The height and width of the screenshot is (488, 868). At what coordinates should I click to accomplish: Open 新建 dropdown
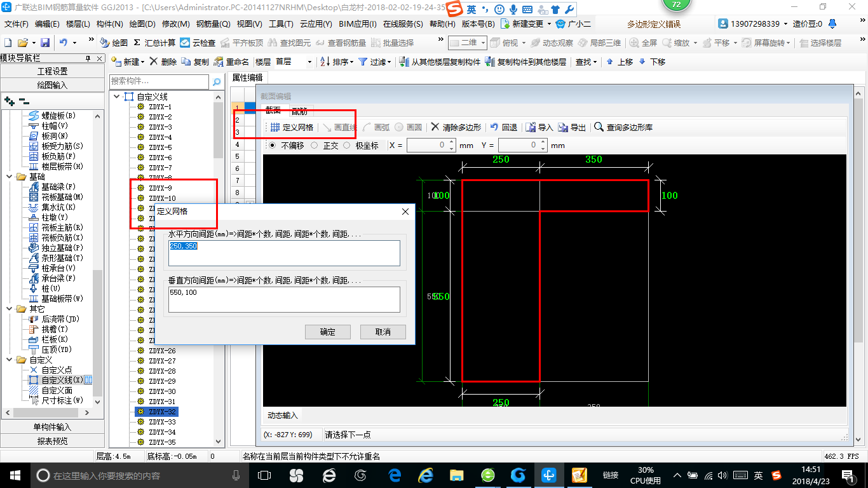coord(128,62)
